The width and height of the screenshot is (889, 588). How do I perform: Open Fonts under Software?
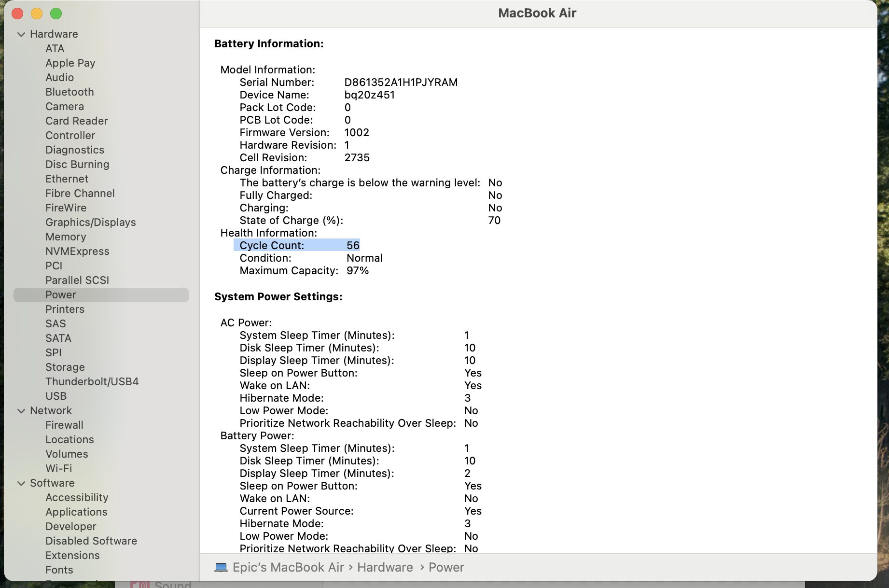[x=59, y=570]
